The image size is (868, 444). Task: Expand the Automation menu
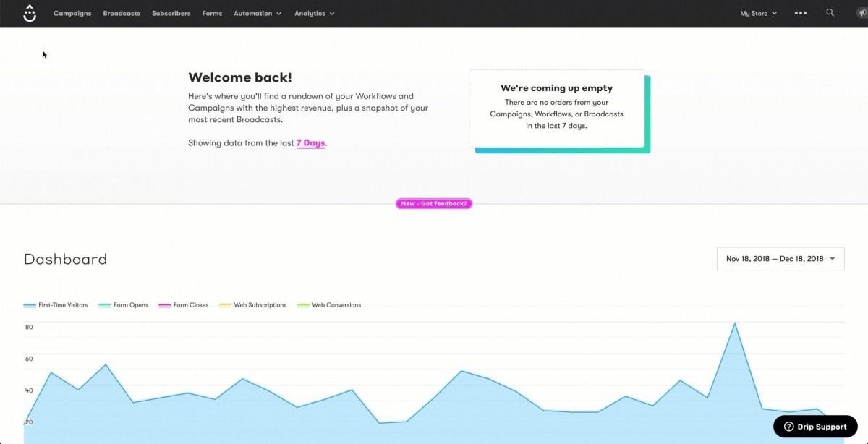258,13
